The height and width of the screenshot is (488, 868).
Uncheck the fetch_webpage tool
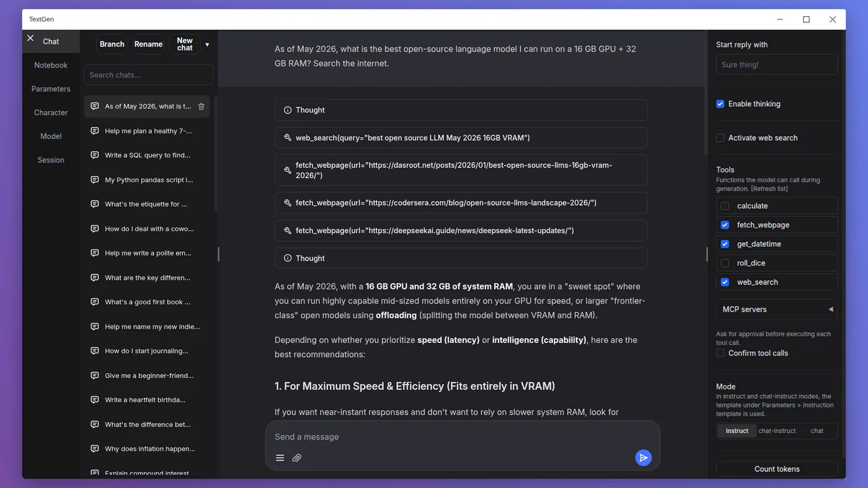point(725,225)
